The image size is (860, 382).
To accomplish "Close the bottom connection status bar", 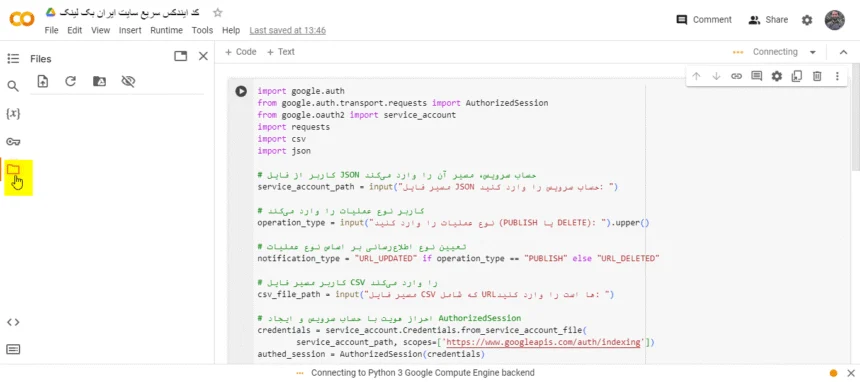I will tap(851, 373).
